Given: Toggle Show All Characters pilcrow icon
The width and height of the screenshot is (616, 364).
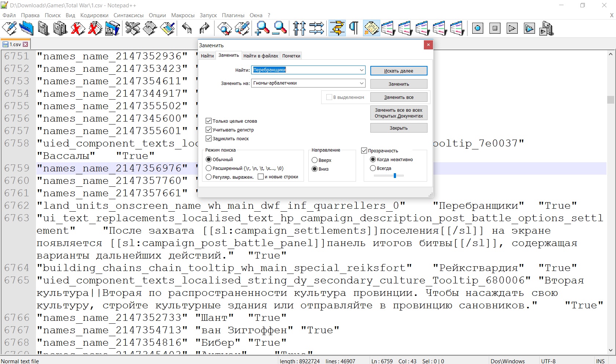Looking at the screenshot, I should [x=354, y=28].
